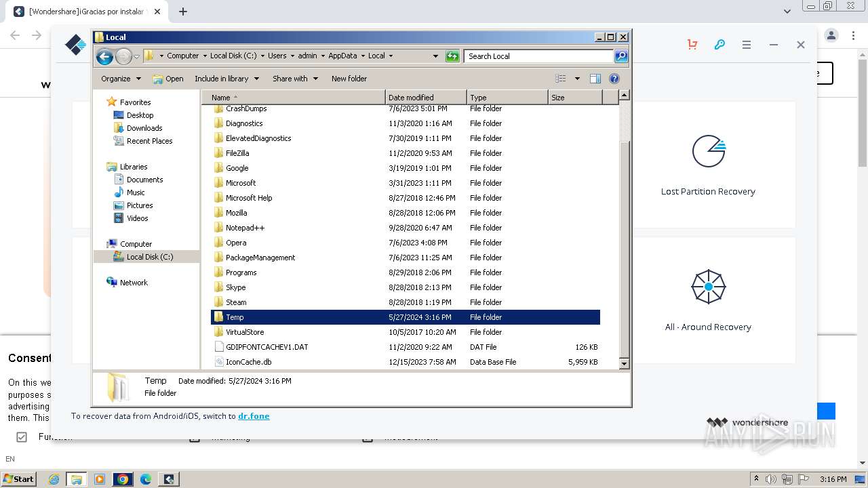
Task: Click the browser profile avatar icon
Action: [831, 35]
